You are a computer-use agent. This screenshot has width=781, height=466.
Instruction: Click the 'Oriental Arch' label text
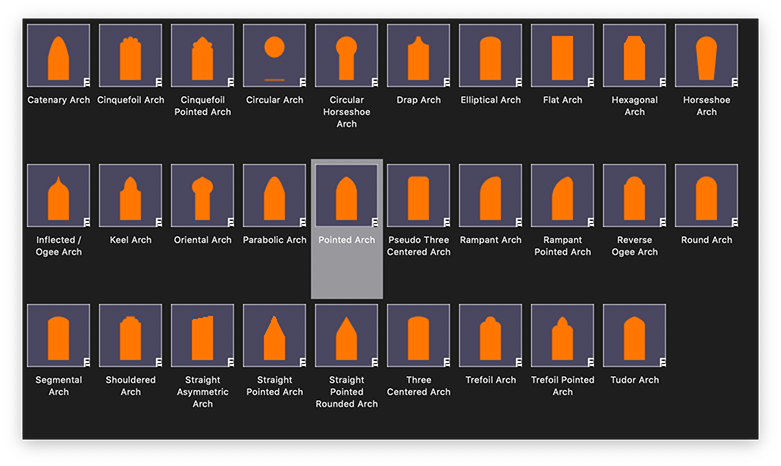(203, 240)
